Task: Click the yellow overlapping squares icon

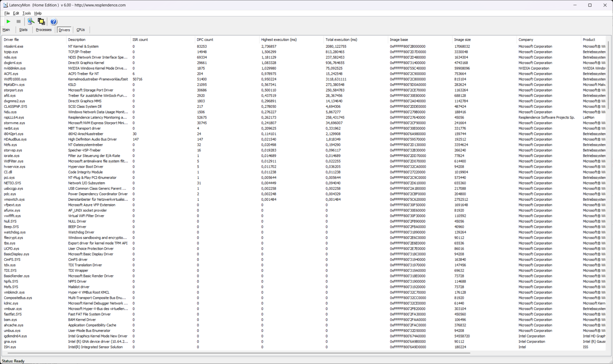Action: [41, 21]
